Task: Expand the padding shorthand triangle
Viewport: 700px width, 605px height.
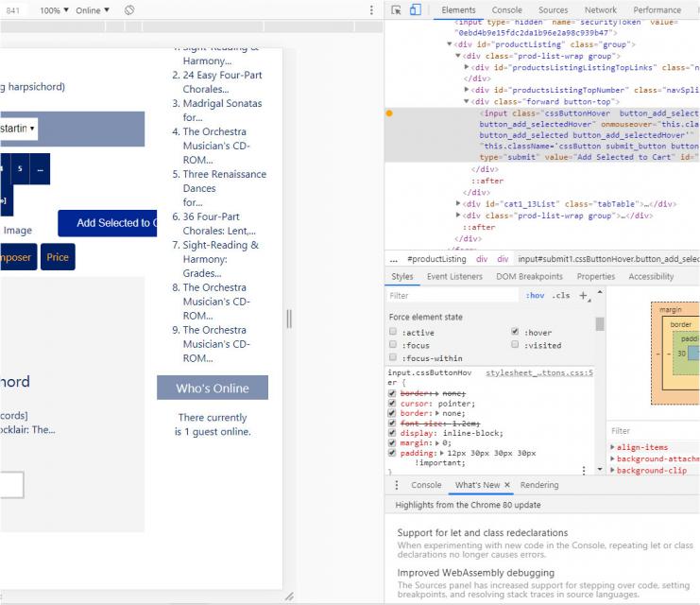Action: pyautogui.click(x=442, y=453)
